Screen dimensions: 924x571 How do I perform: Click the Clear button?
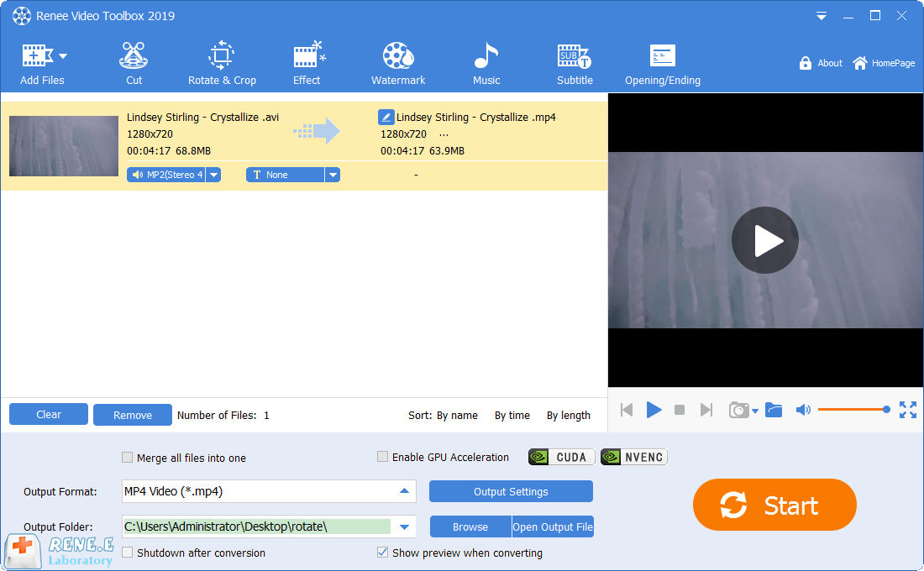pyautogui.click(x=49, y=414)
